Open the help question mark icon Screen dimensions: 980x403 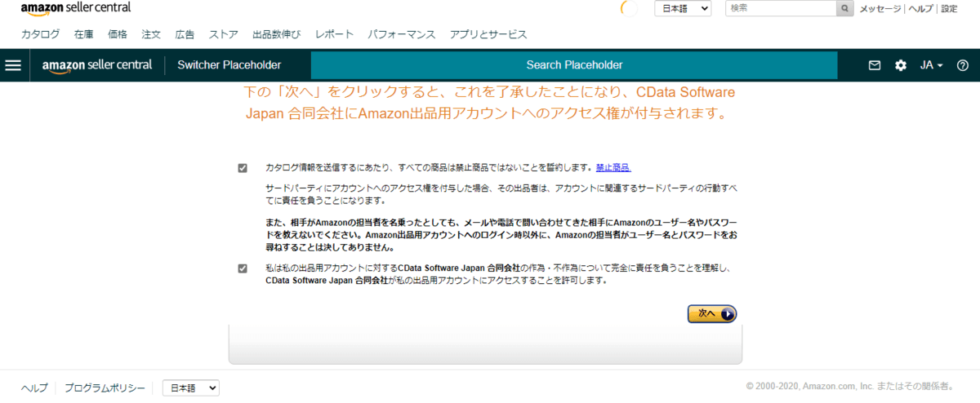(963, 65)
